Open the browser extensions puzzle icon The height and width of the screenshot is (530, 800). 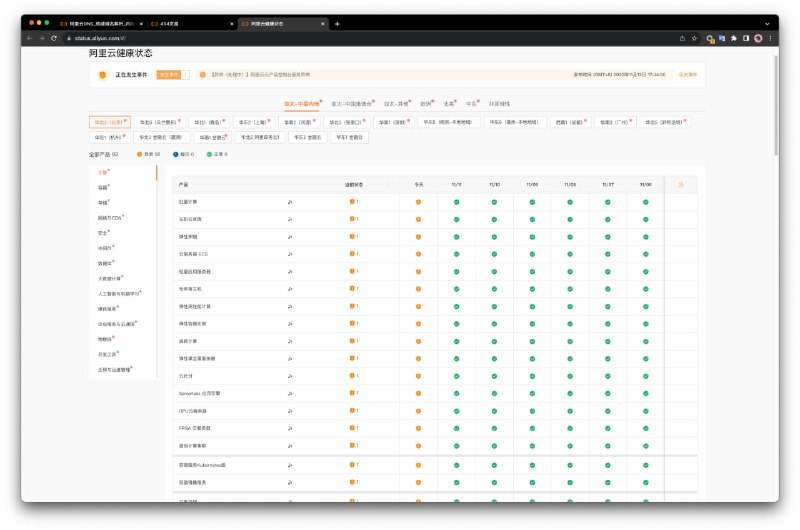point(734,38)
